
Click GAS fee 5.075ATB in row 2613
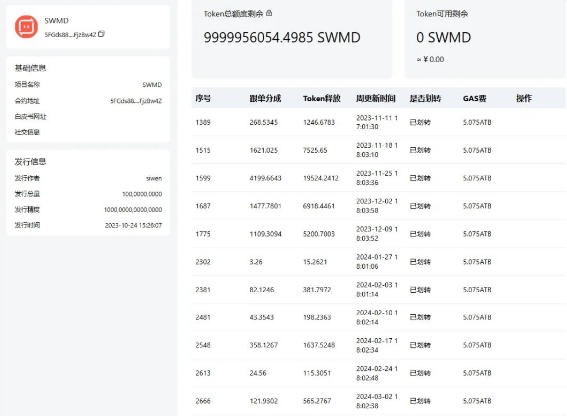click(x=477, y=373)
